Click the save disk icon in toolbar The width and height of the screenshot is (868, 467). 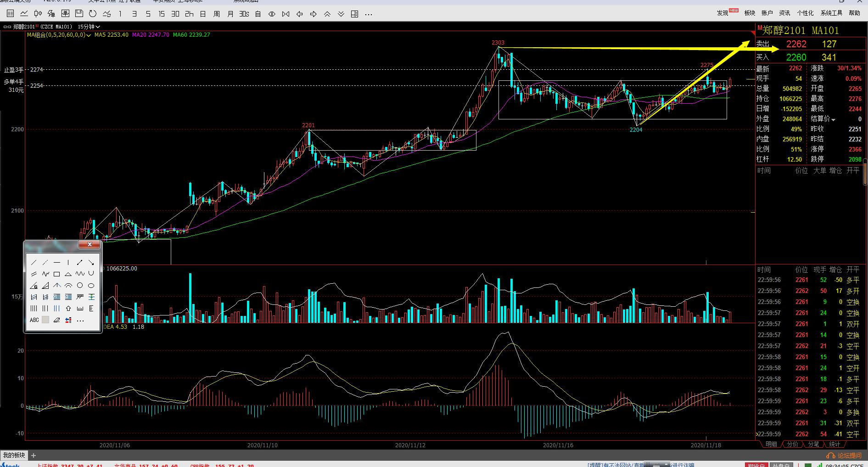pos(79,14)
